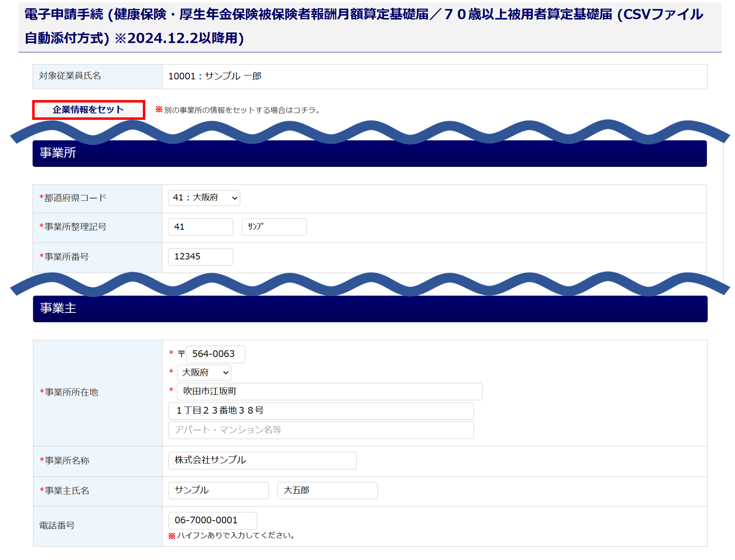Focus the city field with 吹田市江坂町
735x560 pixels.
coord(329,392)
